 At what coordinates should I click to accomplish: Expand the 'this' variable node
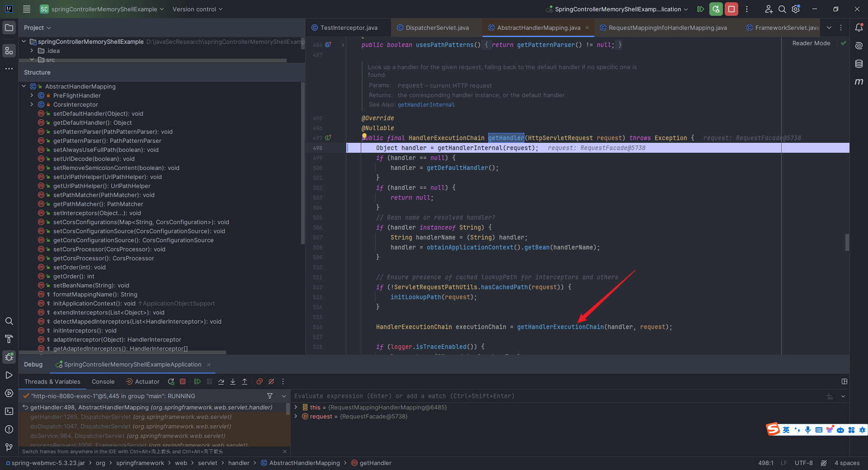pos(296,407)
